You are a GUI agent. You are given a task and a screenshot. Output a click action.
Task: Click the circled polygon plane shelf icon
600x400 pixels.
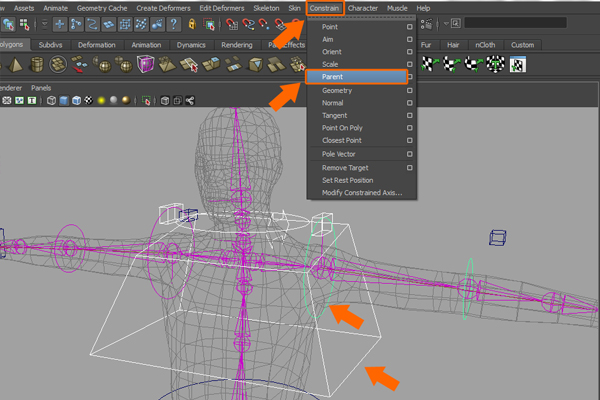click(58, 64)
